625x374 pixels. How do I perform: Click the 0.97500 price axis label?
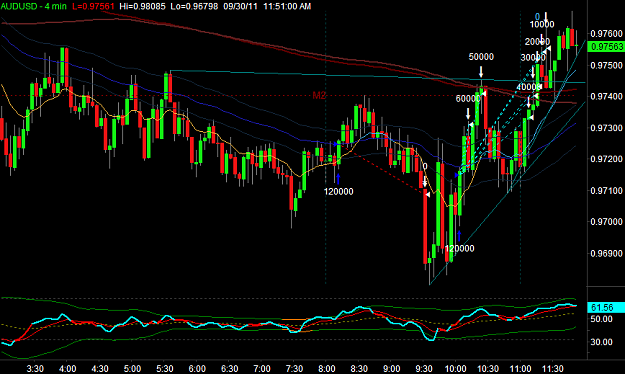pyautogui.click(x=606, y=65)
